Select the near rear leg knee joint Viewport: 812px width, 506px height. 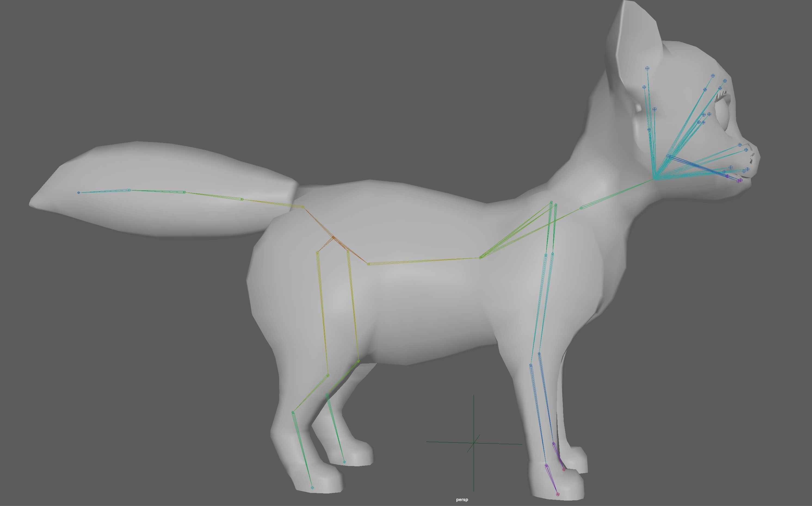328,375
